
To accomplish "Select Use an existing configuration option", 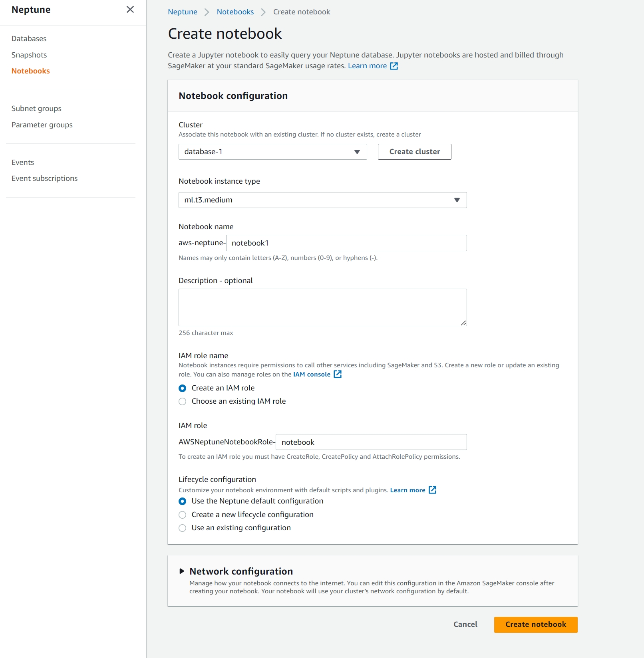I will pyautogui.click(x=183, y=528).
